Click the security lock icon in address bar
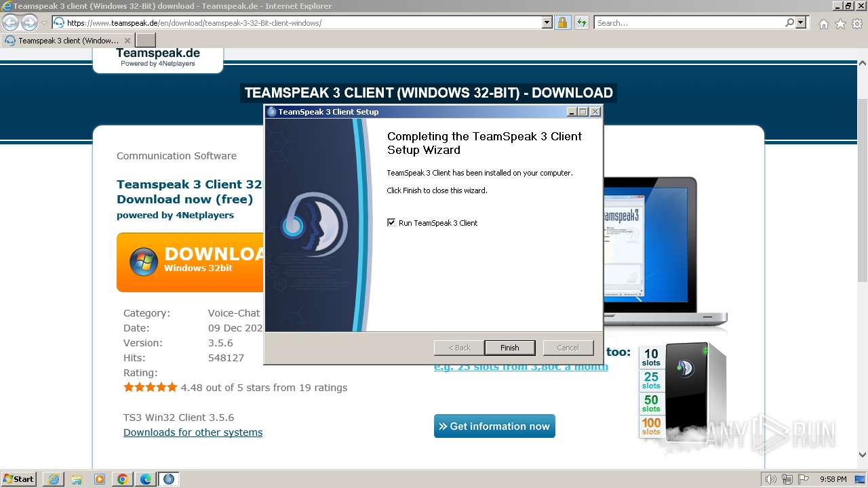The image size is (868, 488). [x=562, y=22]
